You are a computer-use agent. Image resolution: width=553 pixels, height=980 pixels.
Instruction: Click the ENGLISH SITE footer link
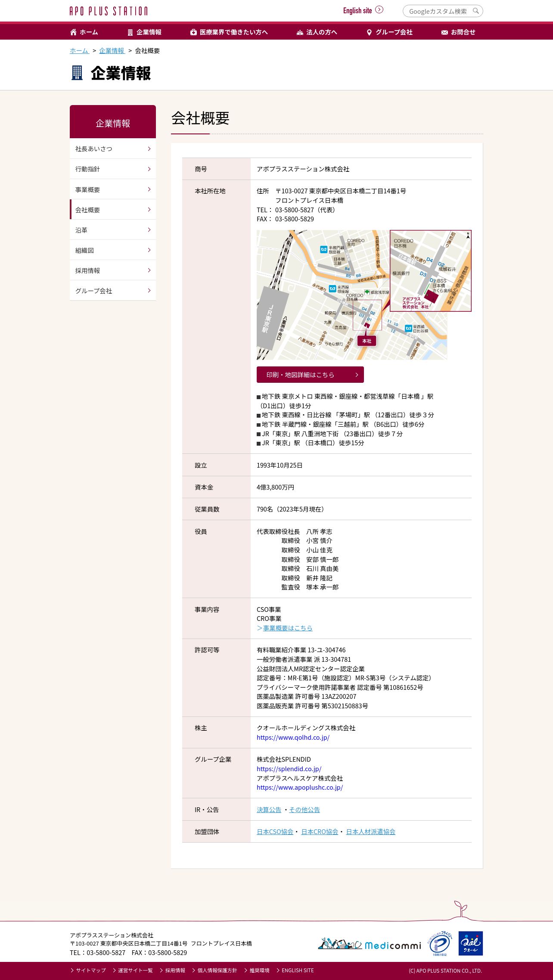(295, 971)
